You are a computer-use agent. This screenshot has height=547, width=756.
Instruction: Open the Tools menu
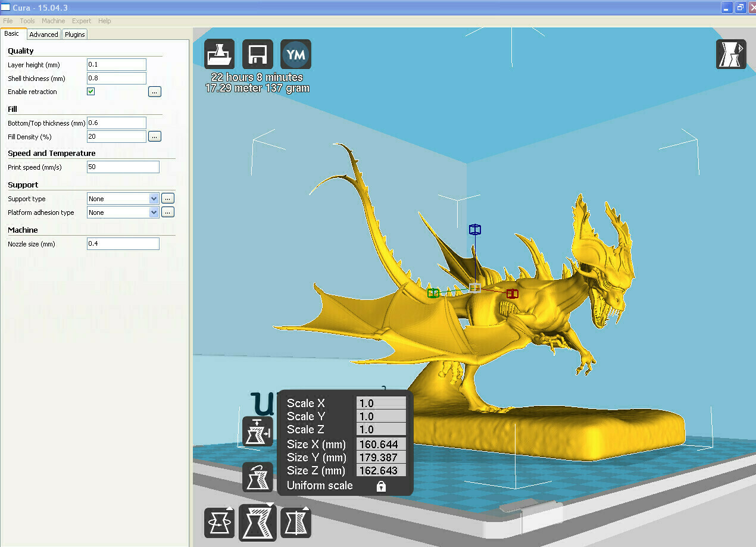27,21
